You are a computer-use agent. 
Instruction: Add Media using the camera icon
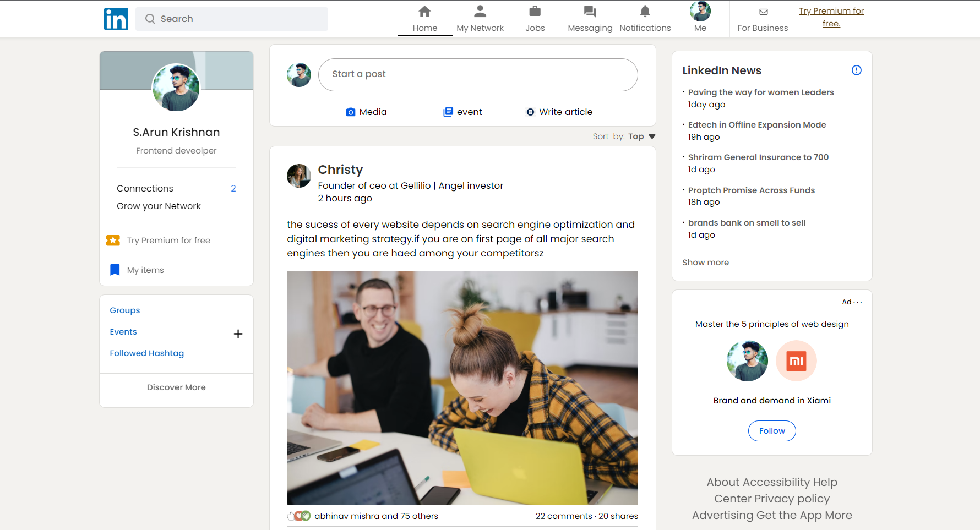coord(351,112)
